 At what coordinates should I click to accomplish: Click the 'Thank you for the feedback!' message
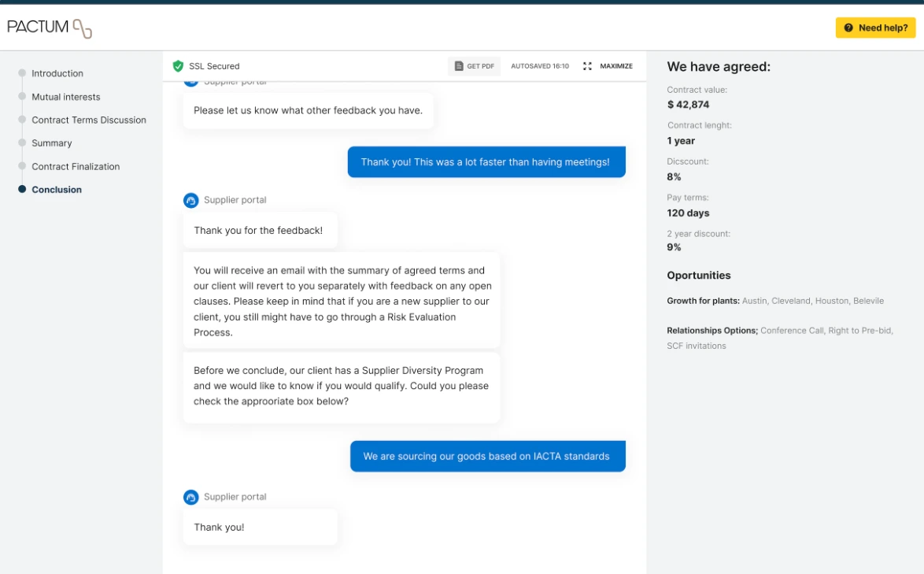pos(260,231)
